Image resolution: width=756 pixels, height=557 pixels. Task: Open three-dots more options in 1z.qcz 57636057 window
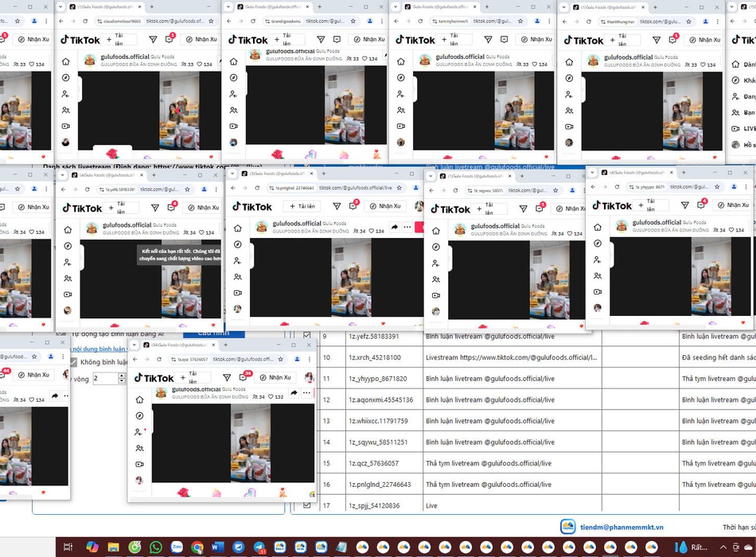point(306,393)
